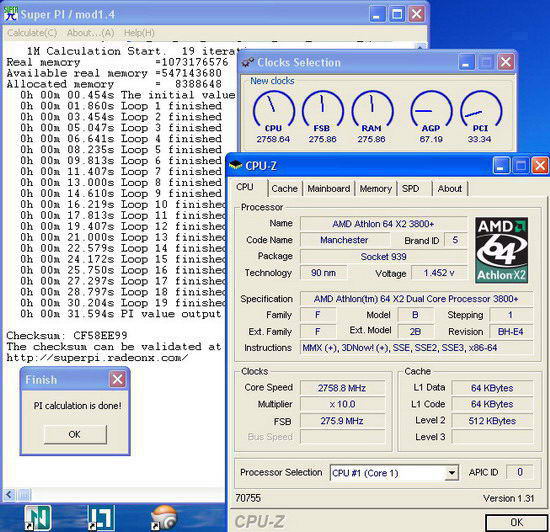The height and width of the screenshot is (532, 550).
Task: Click the Voltage 1.452 v field
Action: click(x=439, y=273)
